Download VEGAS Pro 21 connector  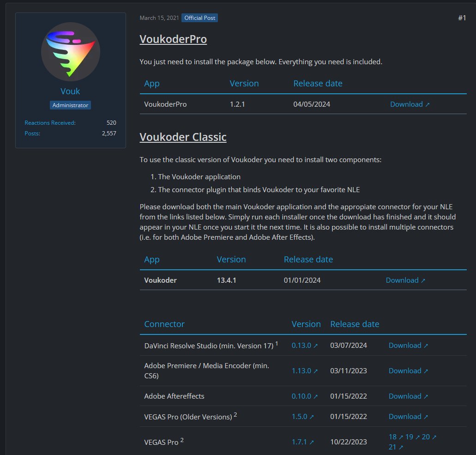coord(396,447)
